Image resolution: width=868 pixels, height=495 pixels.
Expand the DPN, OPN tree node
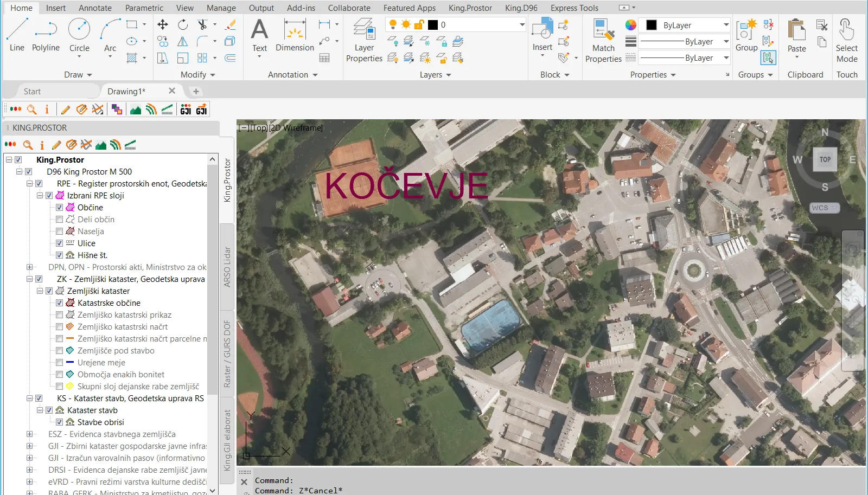tap(30, 267)
